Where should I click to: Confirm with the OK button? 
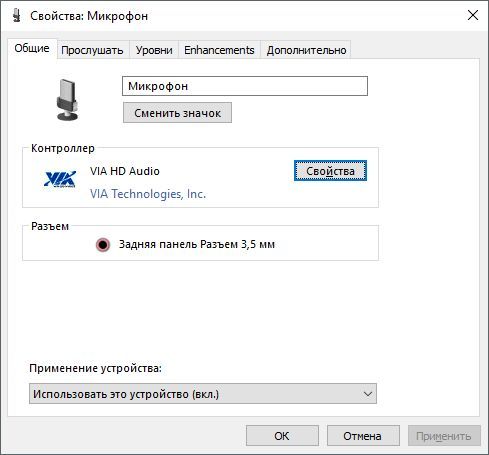click(x=282, y=436)
